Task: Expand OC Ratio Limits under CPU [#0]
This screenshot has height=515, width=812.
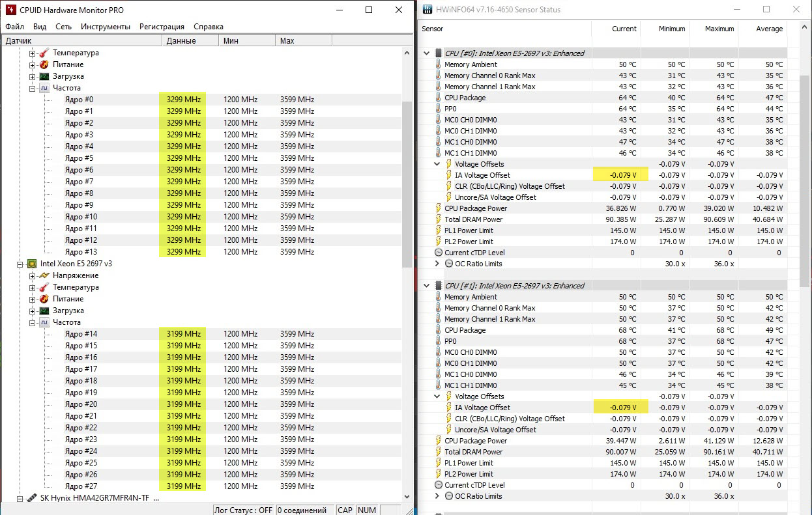Action: tap(437, 264)
